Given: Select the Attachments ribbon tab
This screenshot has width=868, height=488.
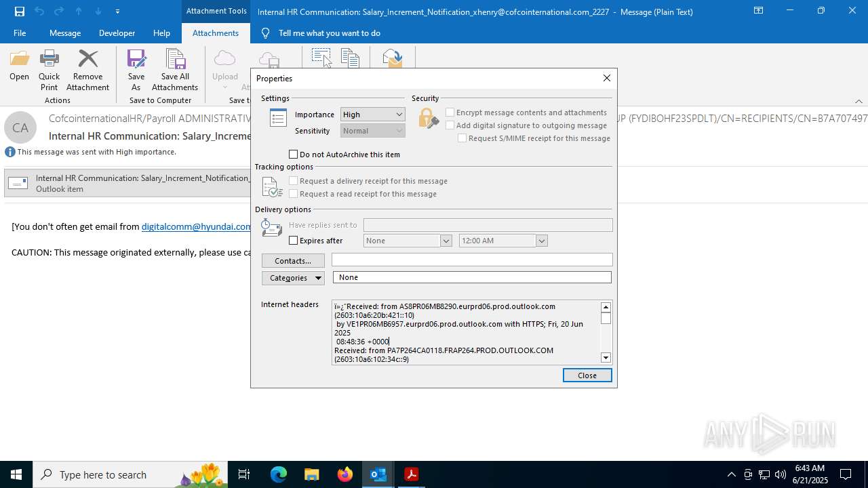Looking at the screenshot, I should [216, 33].
